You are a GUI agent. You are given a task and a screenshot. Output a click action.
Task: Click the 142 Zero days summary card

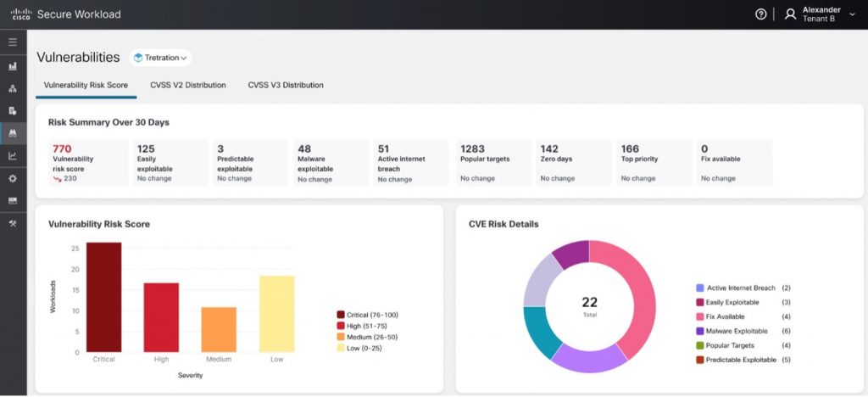[x=573, y=163]
